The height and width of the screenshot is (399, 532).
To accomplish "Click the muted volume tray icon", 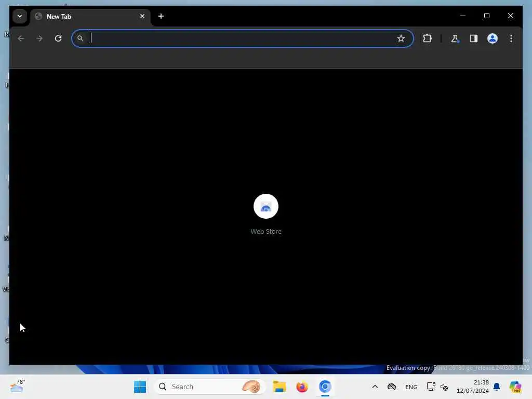I will coord(444,387).
